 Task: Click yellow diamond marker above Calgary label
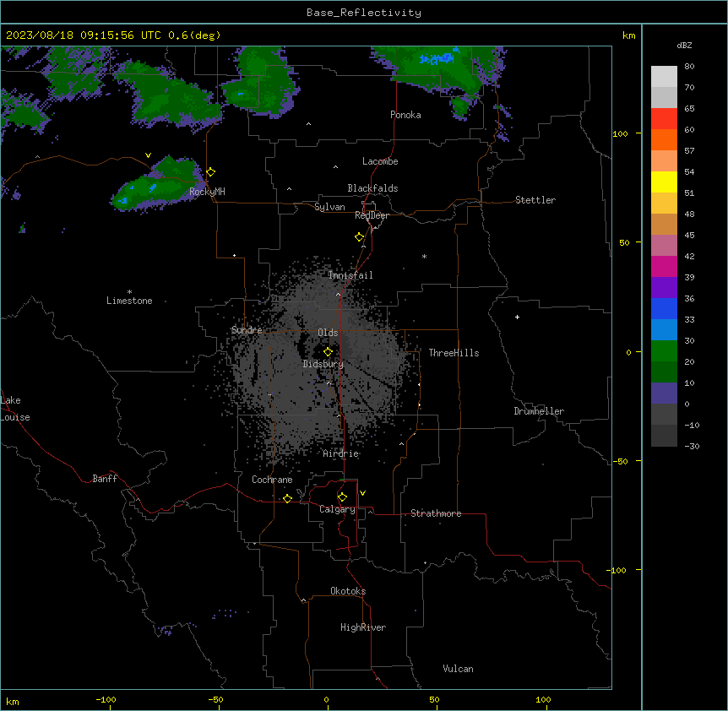click(342, 497)
